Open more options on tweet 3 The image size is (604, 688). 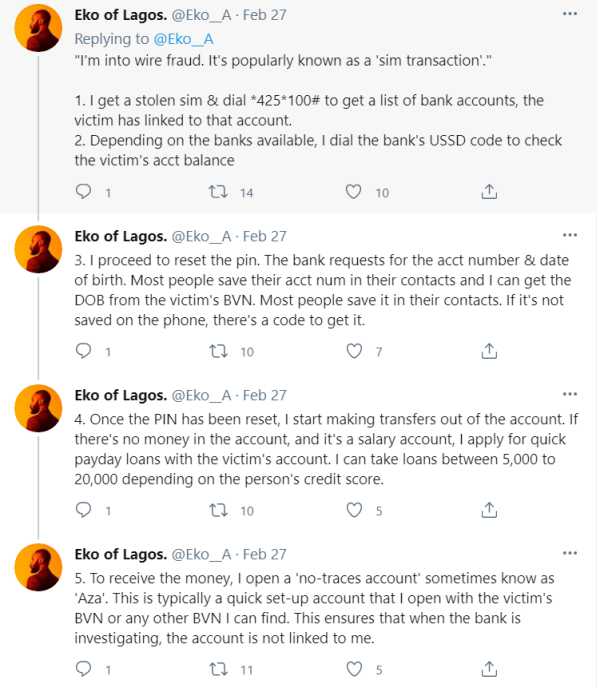tap(570, 236)
